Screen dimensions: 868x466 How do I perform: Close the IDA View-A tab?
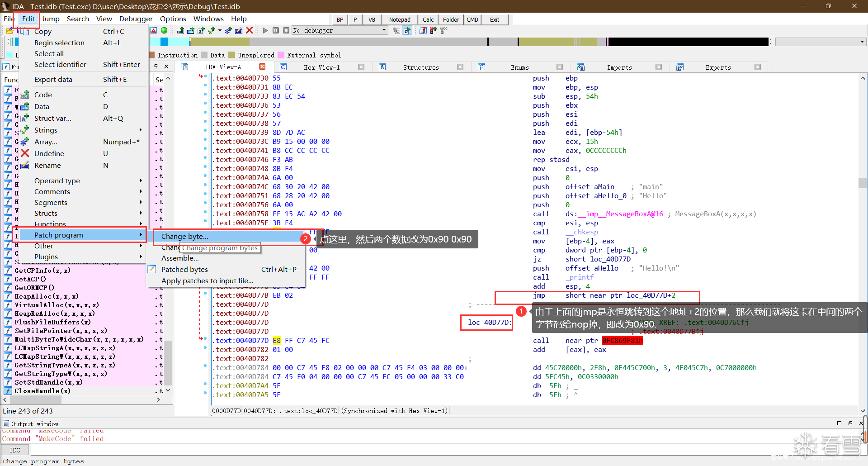(262, 67)
